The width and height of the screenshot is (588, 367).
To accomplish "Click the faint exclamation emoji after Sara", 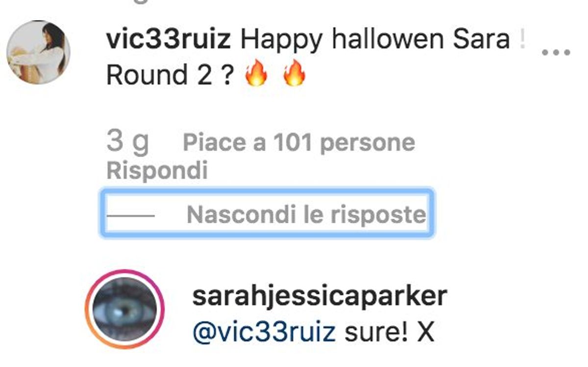I will tap(522, 39).
